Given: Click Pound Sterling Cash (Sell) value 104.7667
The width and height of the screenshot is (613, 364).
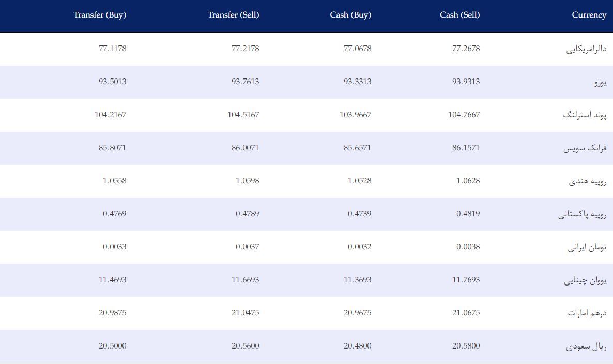Looking at the screenshot, I should coord(464,115).
